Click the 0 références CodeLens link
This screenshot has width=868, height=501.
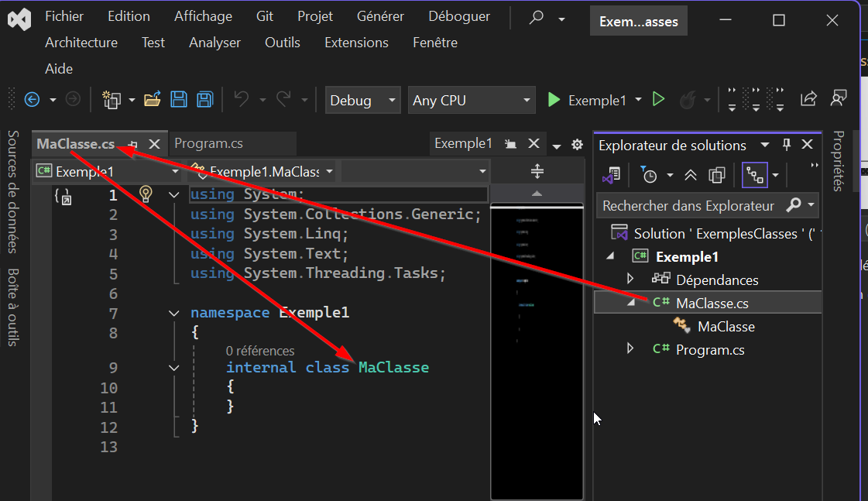pos(260,351)
